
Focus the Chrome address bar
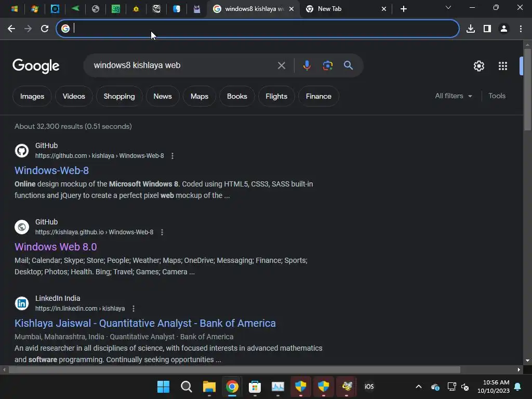[258, 29]
